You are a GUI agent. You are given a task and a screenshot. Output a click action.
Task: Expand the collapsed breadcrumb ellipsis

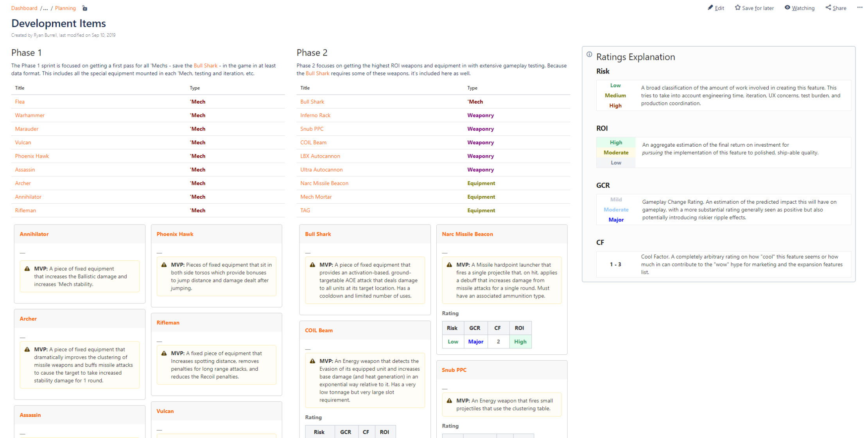tap(45, 8)
